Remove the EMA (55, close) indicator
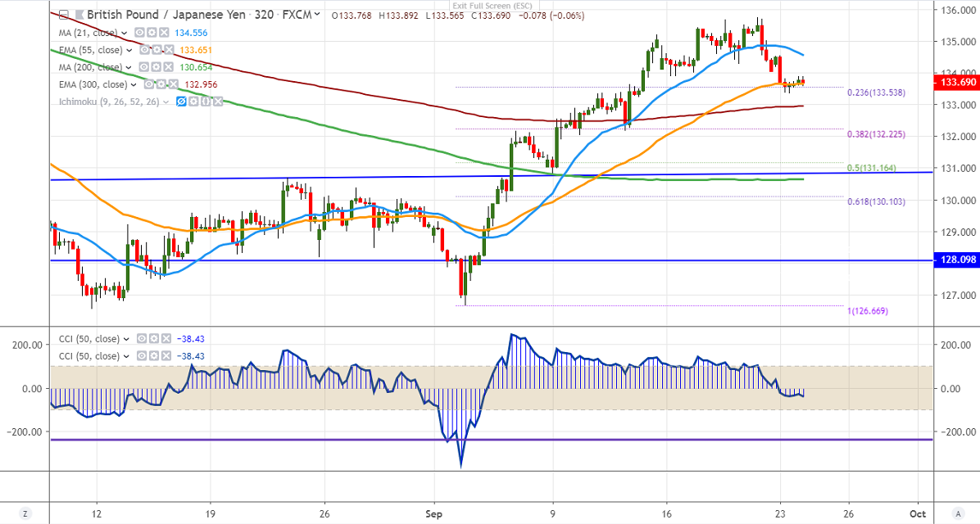The height and width of the screenshot is (524, 980). [168, 50]
